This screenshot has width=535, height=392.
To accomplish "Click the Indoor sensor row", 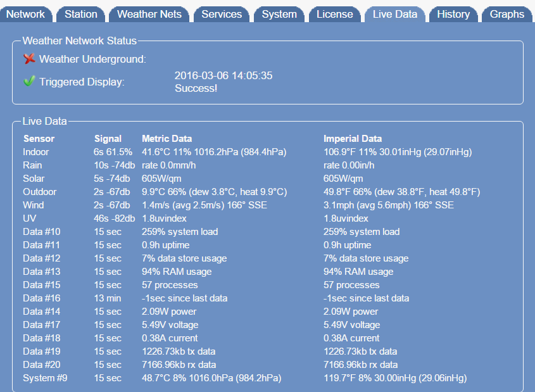I will (x=36, y=152).
